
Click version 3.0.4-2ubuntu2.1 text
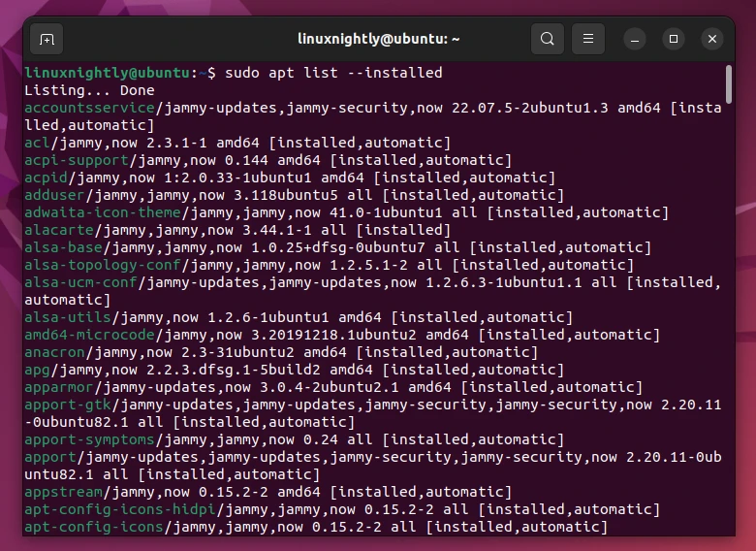pos(330,387)
